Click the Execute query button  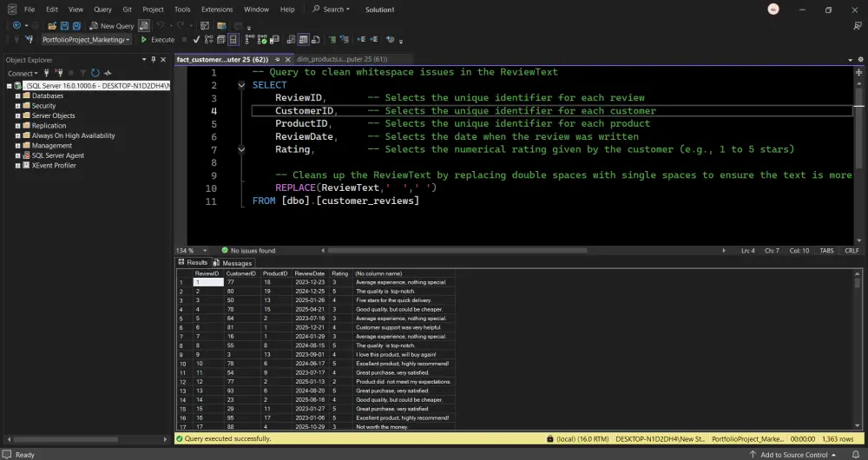(157, 40)
